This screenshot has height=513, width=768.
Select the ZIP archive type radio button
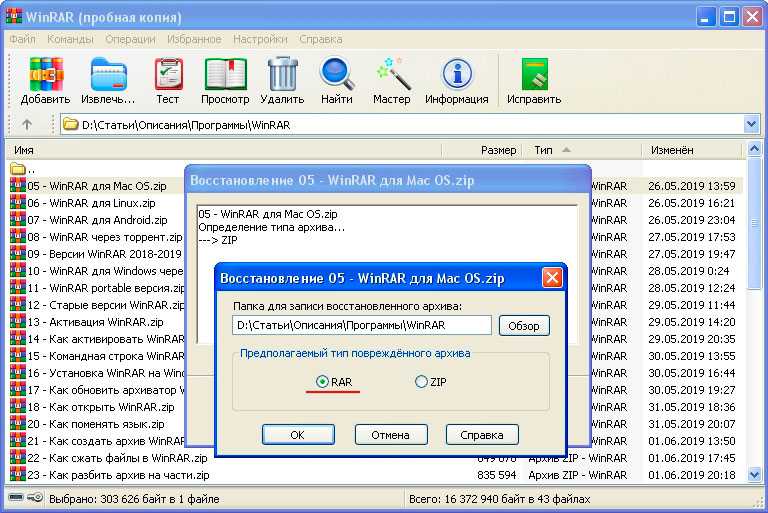(x=421, y=382)
